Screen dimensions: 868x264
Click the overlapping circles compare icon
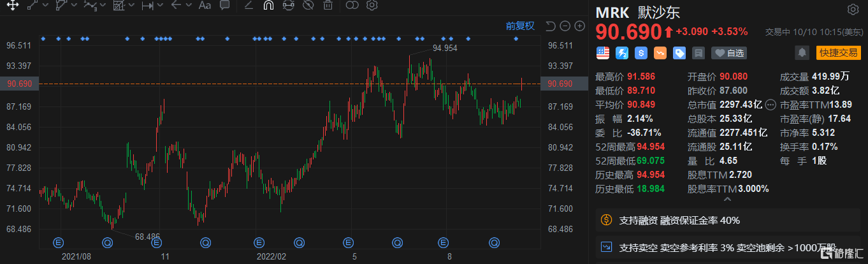tap(352, 6)
